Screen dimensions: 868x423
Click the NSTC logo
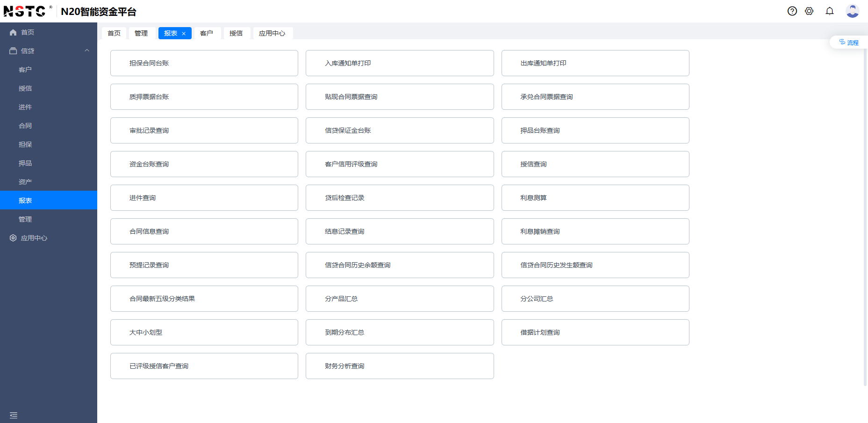point(25,11)
